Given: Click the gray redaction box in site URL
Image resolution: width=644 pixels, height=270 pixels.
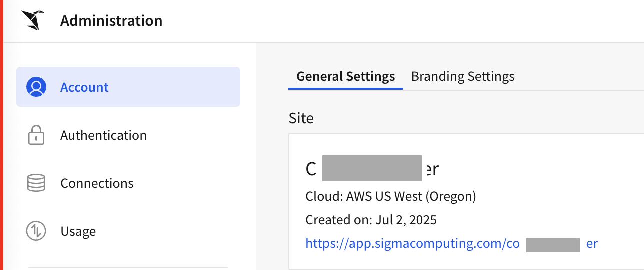Looking at the screenshot, I should pos(553,245).
